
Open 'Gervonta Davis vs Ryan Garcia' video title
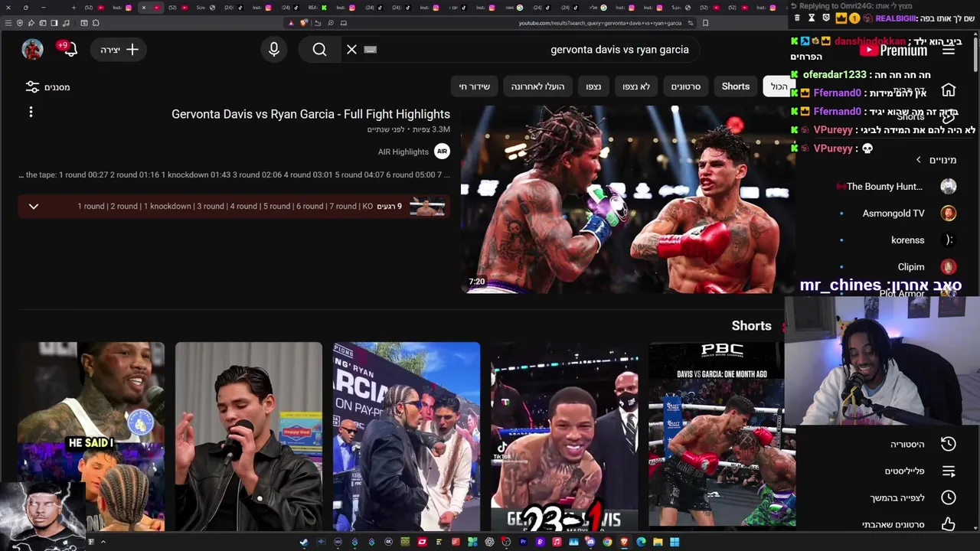tap(311, 114)
